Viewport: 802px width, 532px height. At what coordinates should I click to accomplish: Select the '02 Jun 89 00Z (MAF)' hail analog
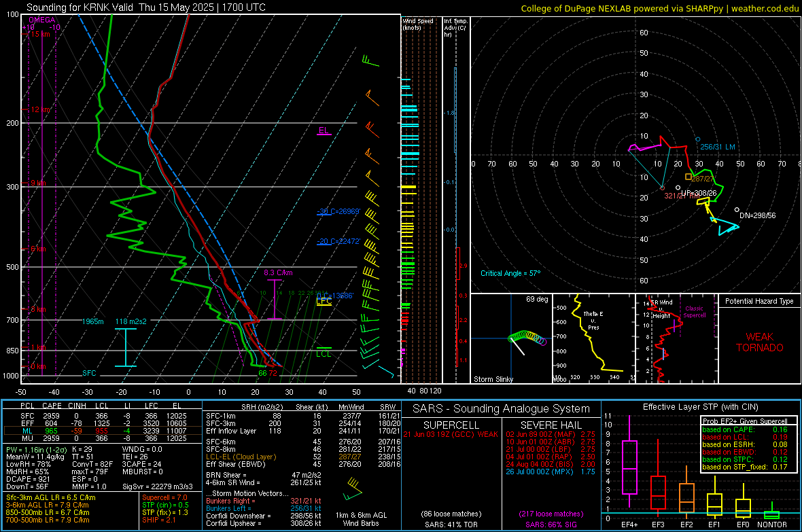(x=551, y=434)
